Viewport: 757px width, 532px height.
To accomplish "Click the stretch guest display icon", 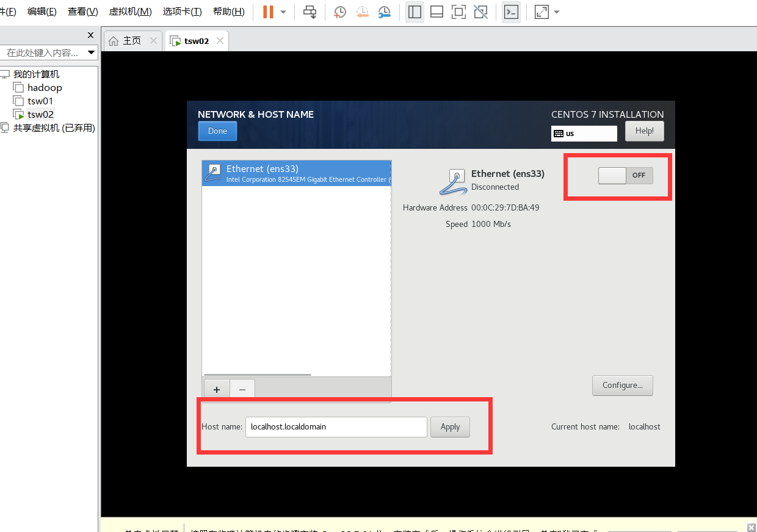I will 541,12.
